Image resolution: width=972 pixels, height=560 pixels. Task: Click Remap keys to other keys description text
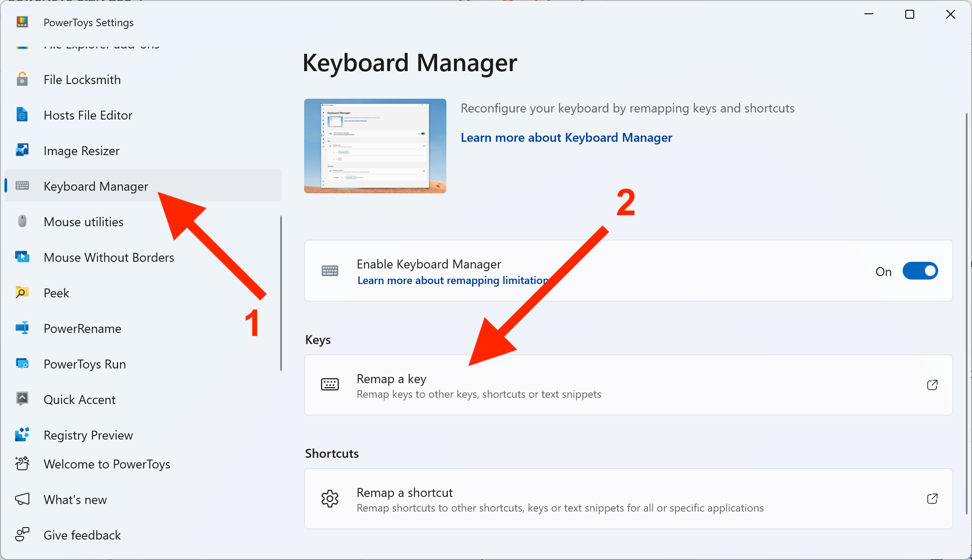click(x=479, y=394)
